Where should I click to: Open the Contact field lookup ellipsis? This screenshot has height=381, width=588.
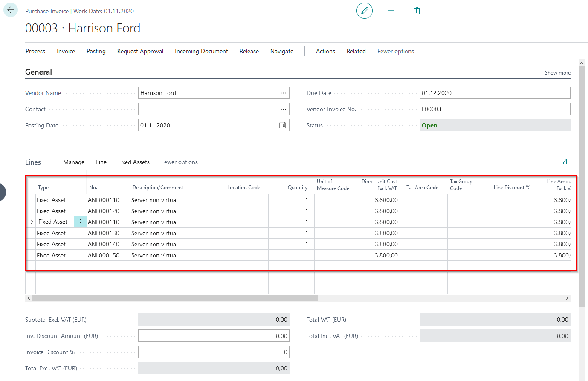(x=283, y=109)
